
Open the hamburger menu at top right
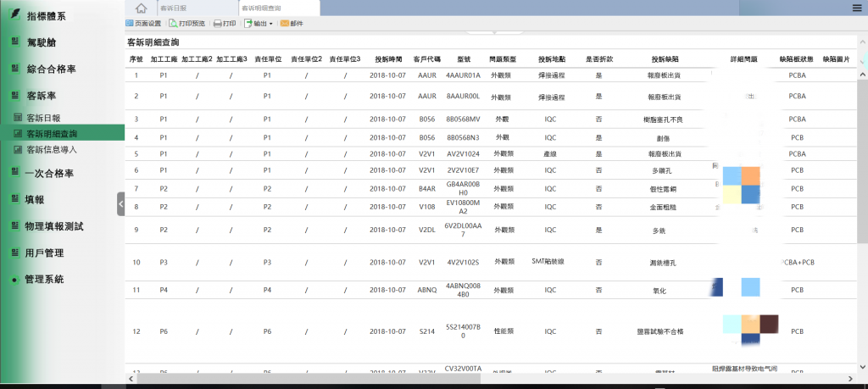click(x=857, y=8)
